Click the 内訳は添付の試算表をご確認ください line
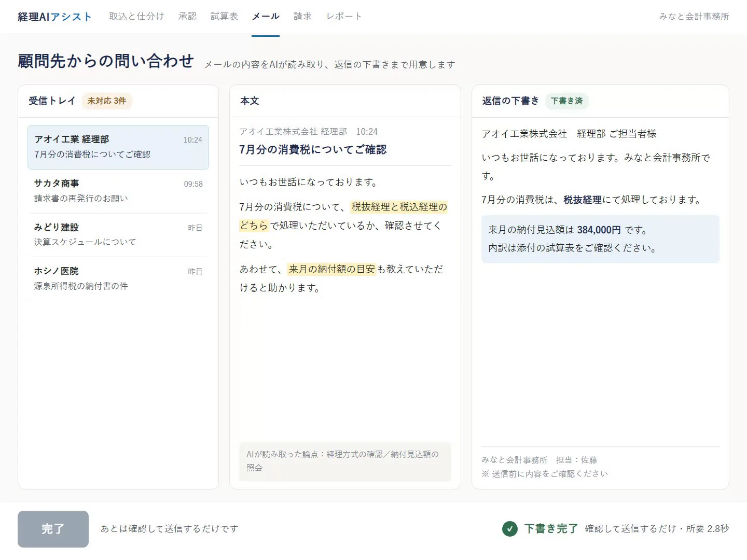Screen dimensions: 747x560 click(x=572, y=248)
